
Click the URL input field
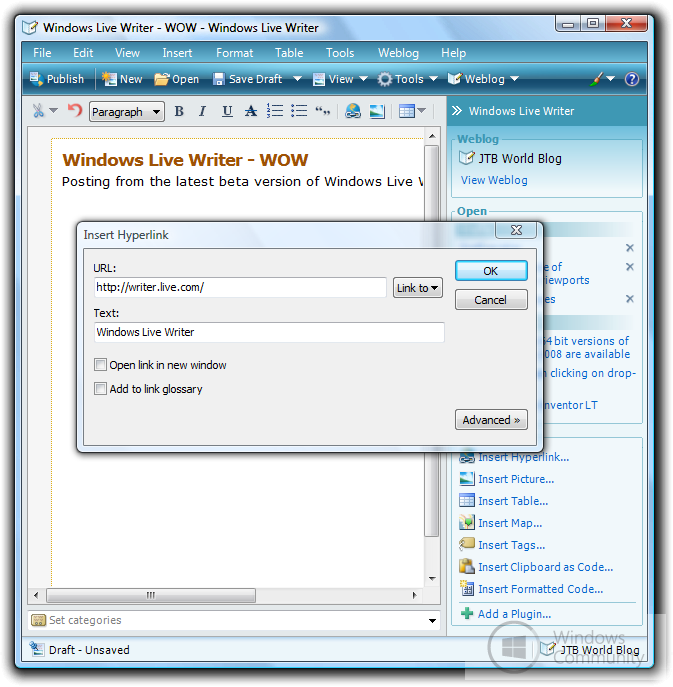[240, 288]
